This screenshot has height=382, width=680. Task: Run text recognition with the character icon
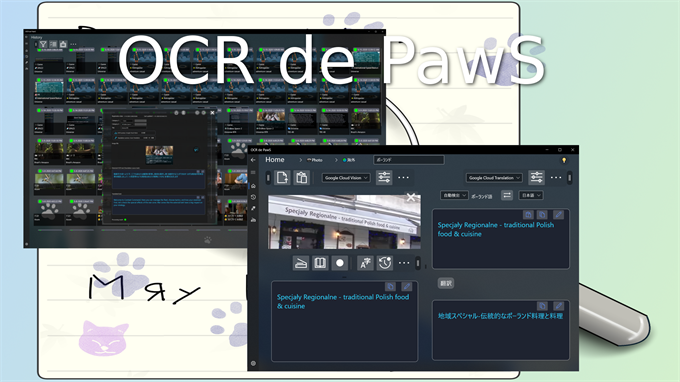(x=365, y=263)
